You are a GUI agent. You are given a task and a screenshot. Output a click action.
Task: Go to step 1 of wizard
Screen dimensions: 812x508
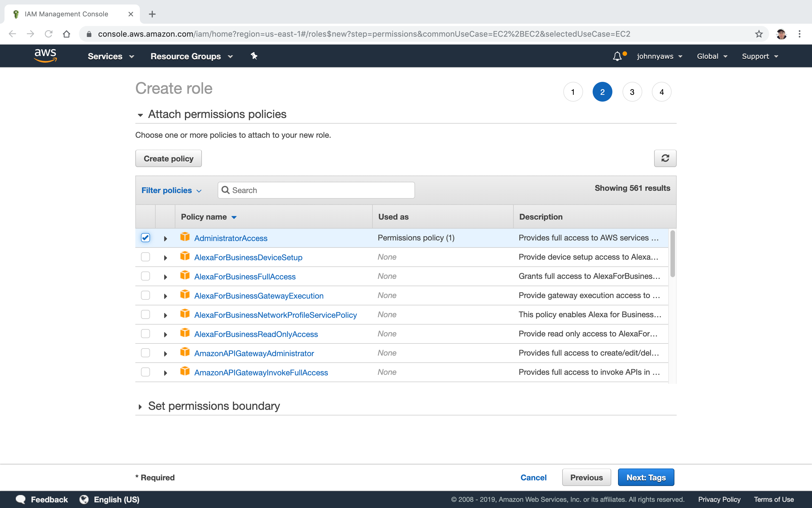[x=573, y=92]
